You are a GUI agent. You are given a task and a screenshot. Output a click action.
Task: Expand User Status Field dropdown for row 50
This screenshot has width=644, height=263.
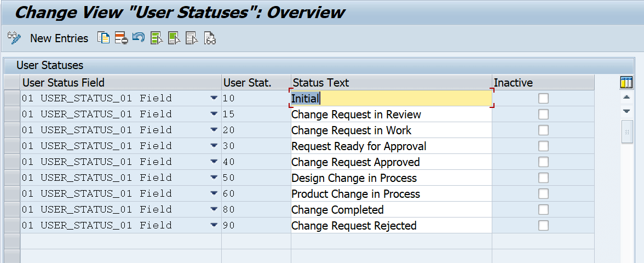[214, 178]
